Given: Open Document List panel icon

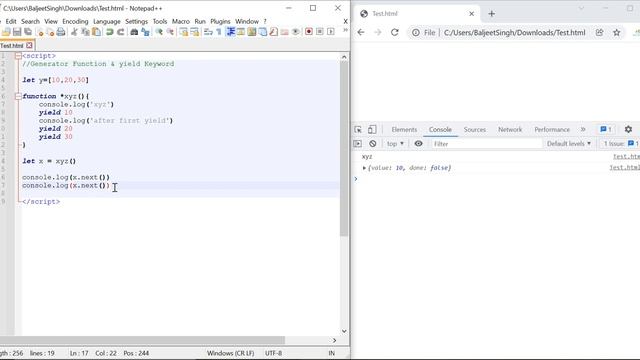Looking at the screenshot, I should tap(262, 32).
